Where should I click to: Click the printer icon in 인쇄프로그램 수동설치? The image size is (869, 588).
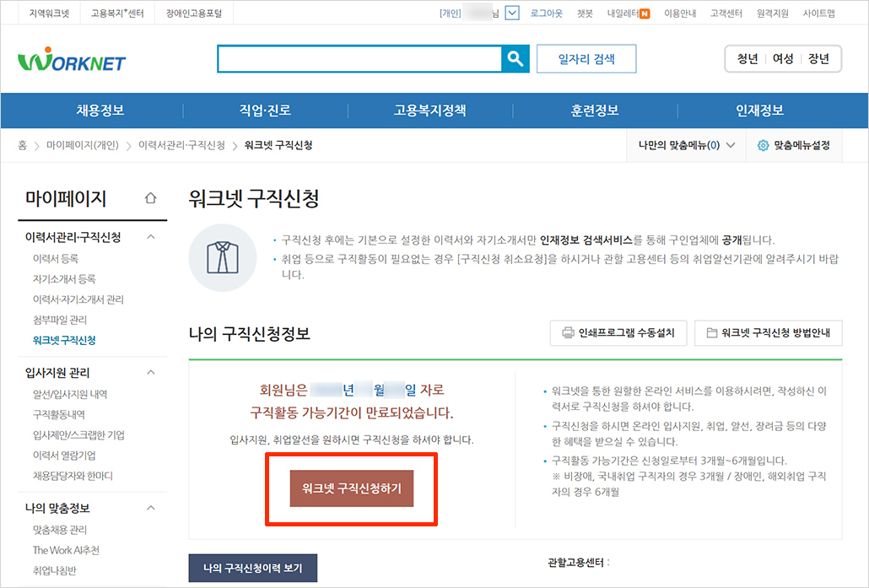coord(568,332)
